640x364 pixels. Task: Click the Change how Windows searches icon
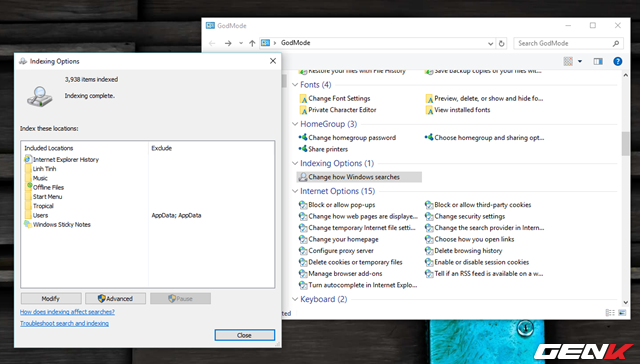click(303, 177)
